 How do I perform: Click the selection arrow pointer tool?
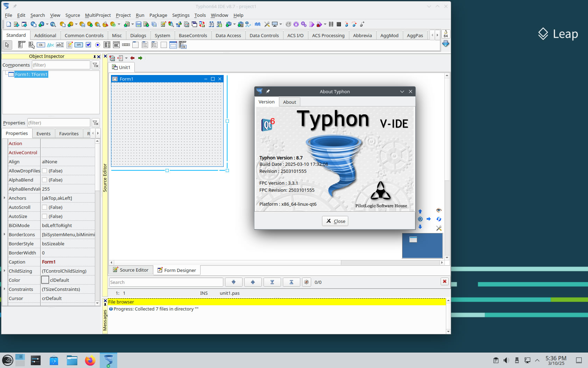click(7, 45)
